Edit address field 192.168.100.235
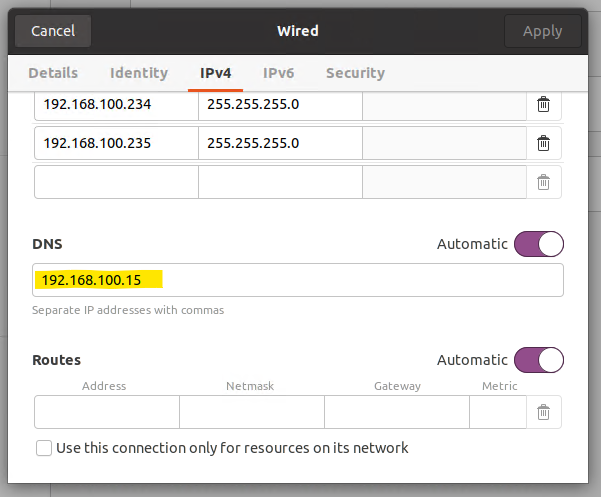The image size is (601, 497). click(x=116, y=143)
